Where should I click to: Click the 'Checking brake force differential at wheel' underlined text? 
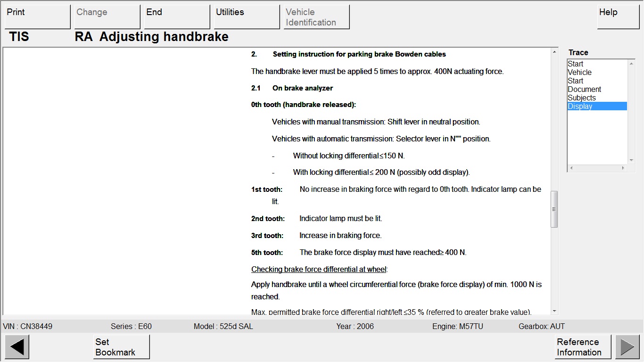click(319, 270)
